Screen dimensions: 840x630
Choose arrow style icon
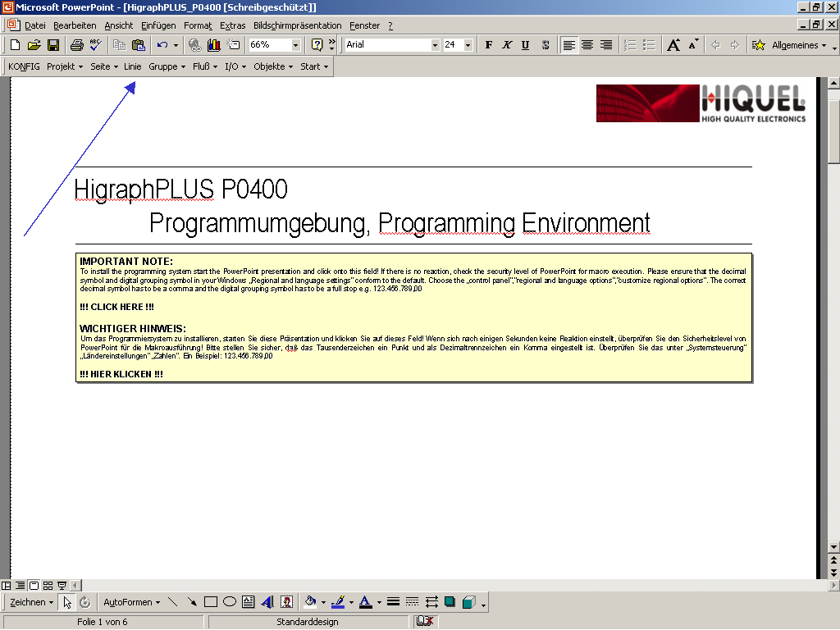click(x=431, y=602)
